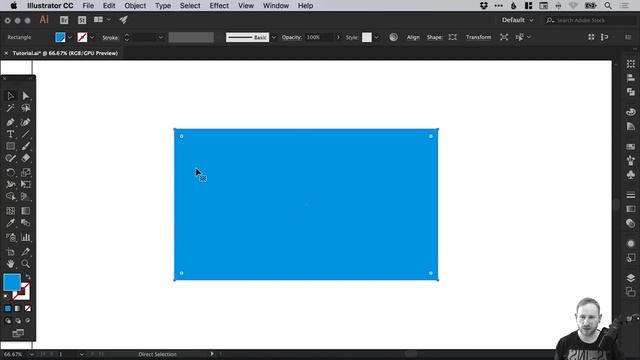Change Screen Mode button in toolbox
Viewport: 640px width, 360px height.
tap(18, 333)
